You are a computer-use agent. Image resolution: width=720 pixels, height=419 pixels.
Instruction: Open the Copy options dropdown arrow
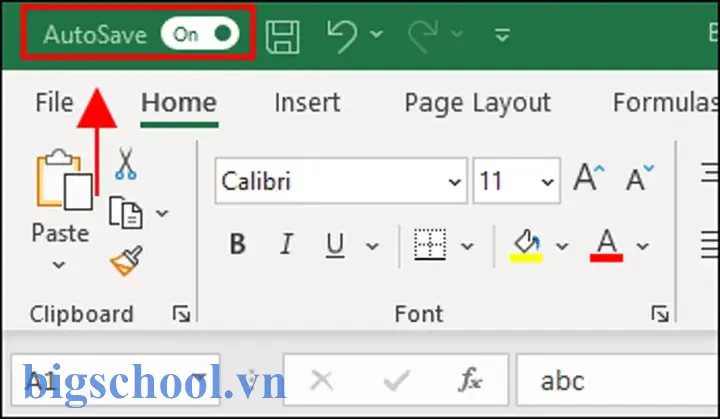click(x=162, y=213)
